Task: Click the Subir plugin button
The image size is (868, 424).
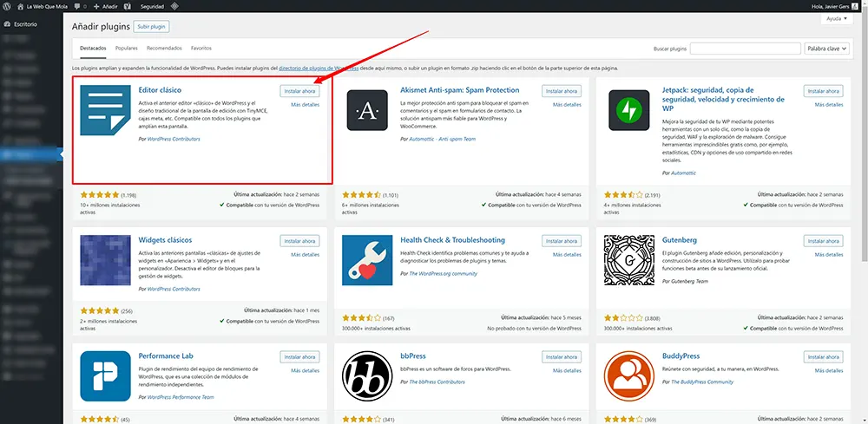Action: point(152,27)
